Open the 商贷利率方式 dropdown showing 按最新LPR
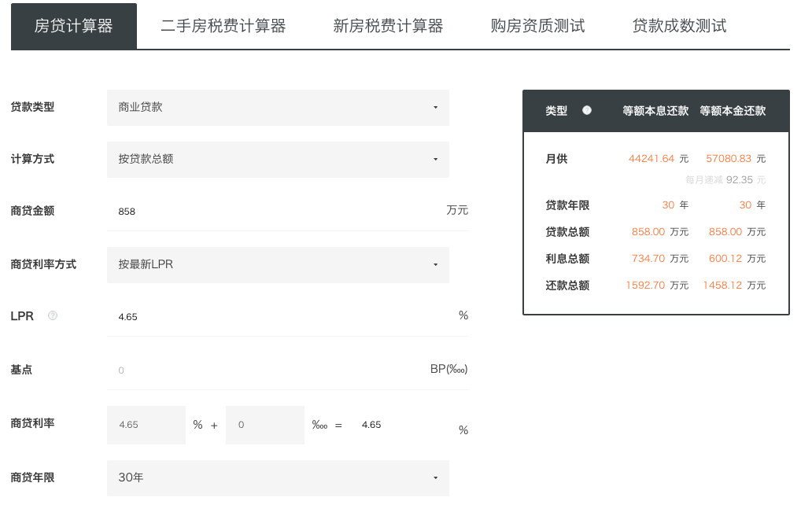Viewport: 812px width, 505px height. (x=278, y=265)
